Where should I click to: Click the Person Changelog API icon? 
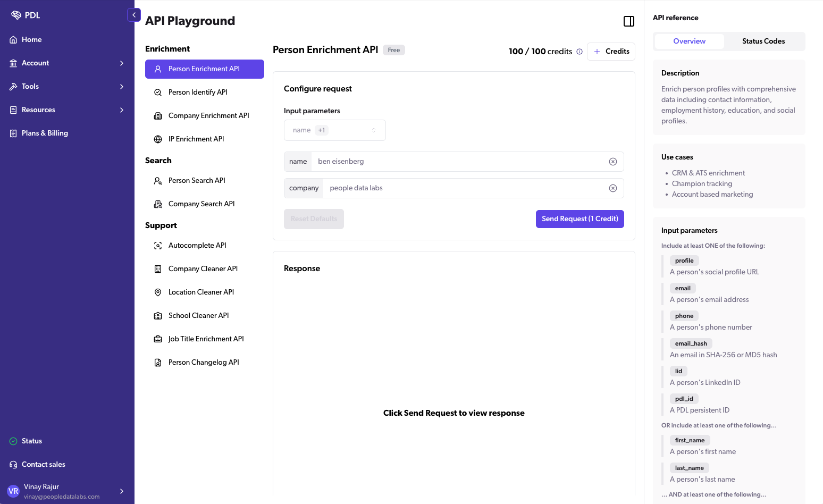click(158, 363)
